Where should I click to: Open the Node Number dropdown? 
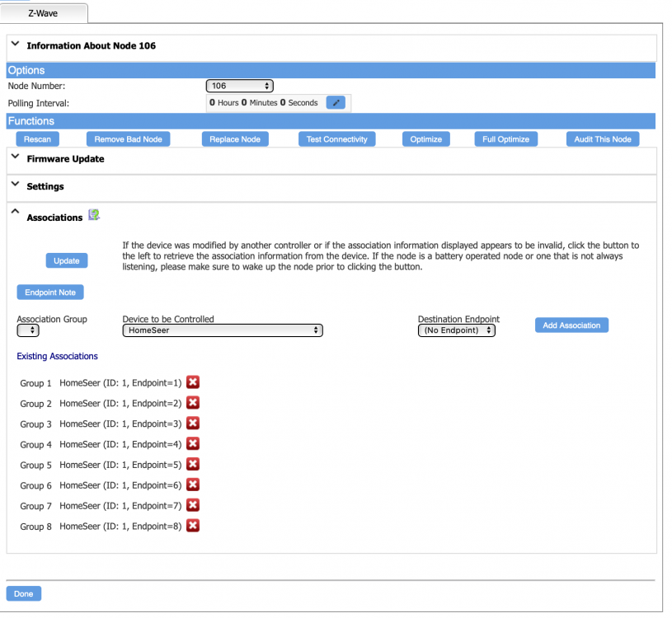(239, 86)
